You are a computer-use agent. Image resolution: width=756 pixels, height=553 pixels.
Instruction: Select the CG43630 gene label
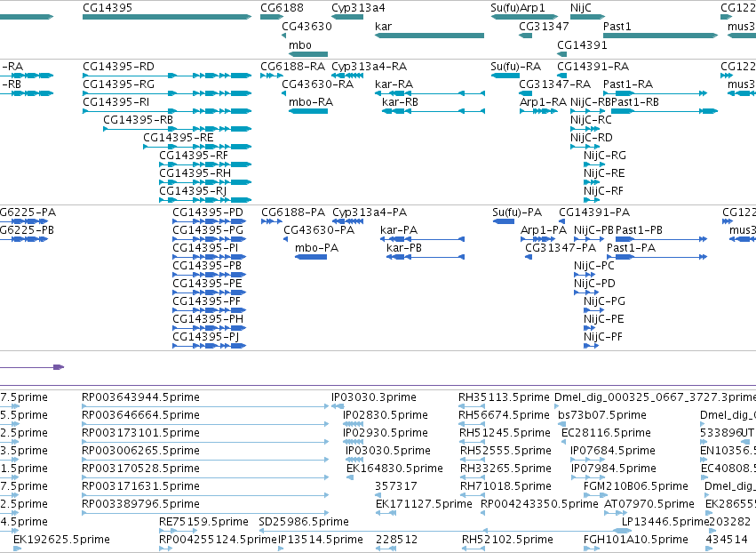pos(306,26)
